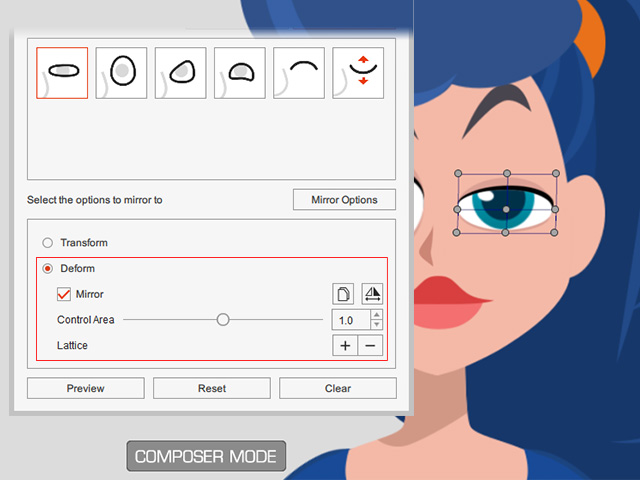Click the eye lattice left-middle control point
Image resolution: width=640 pixels, height=480 pixels.
[457, 209]
